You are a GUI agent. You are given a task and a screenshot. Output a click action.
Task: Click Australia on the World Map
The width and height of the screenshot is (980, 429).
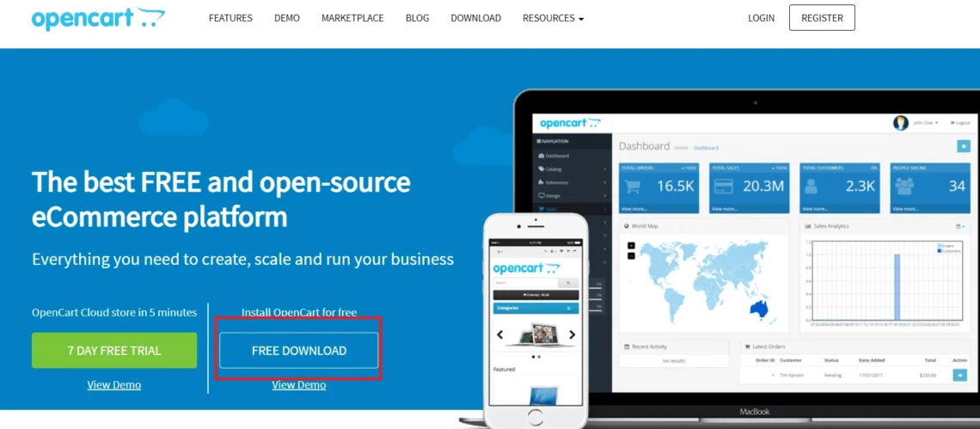[x=758, y=308]
